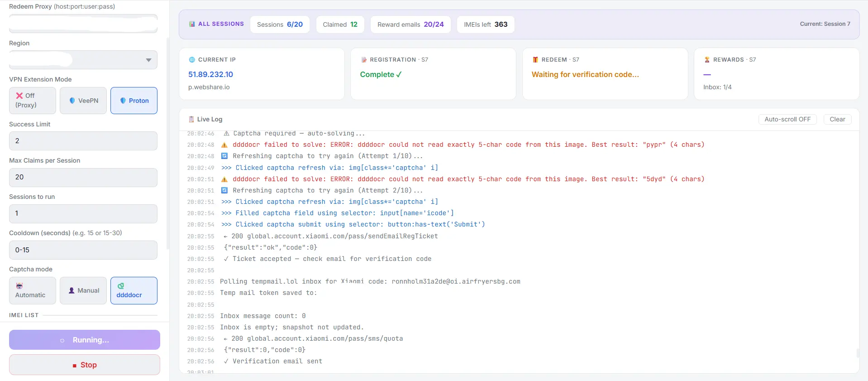This screenshot has width=868, height=381.
Task: Click the sendEmailRegTicket 200 log line
Action: [x=331, y=236]
